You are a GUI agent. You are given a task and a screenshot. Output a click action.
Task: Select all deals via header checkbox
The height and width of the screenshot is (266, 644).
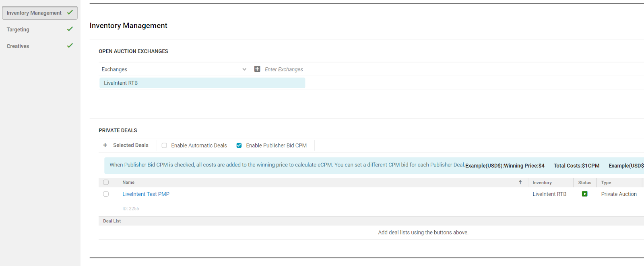pyautogui.click(x=106, y=182)
